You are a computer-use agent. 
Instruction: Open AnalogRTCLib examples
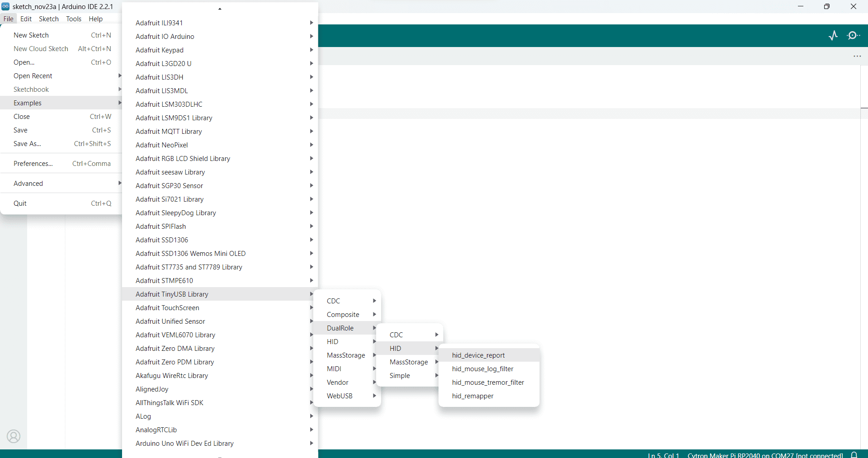click(220, 430)
